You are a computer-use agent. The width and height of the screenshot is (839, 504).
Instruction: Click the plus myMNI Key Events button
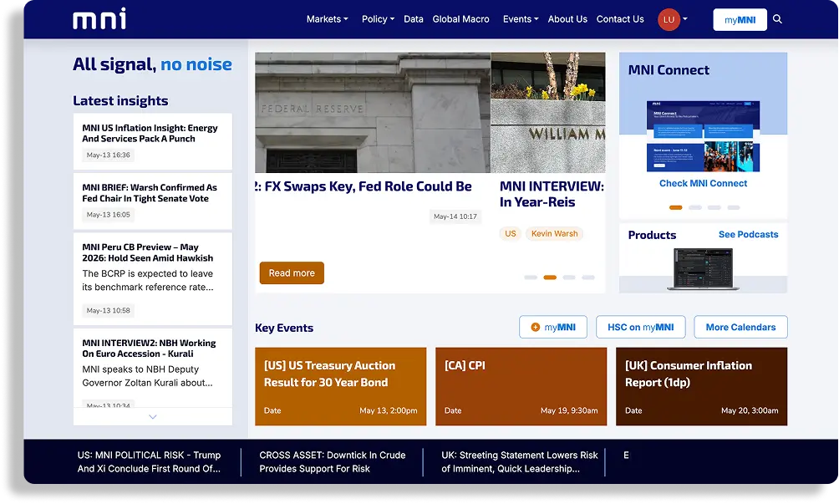553,327
